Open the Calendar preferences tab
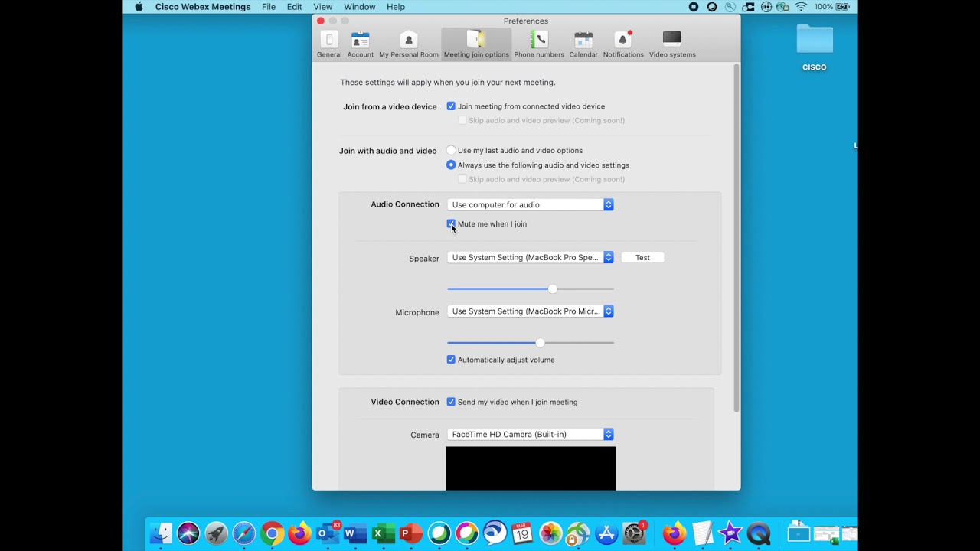Viewport: 980px width, 551px height. coord(583,44)
